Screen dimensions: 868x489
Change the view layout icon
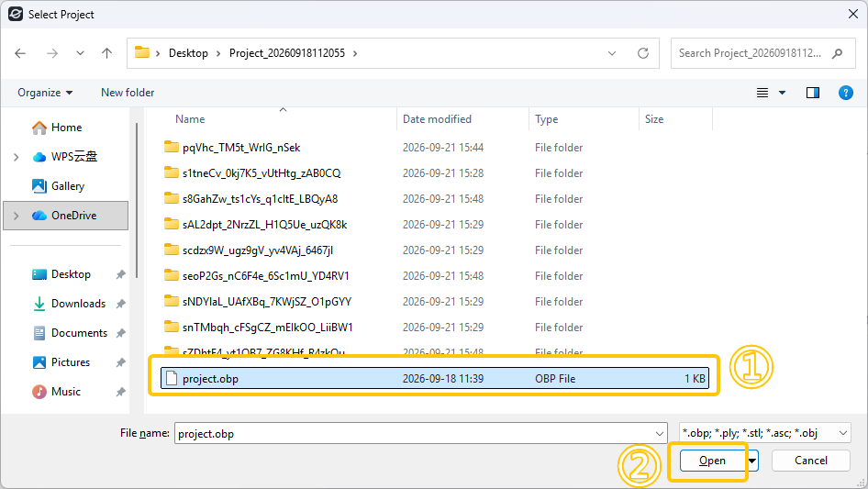[762, 93]
